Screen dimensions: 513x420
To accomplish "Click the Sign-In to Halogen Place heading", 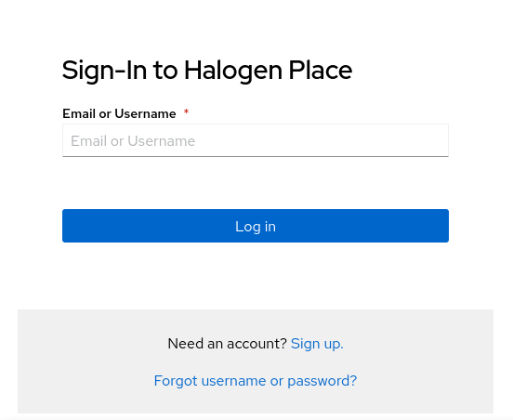I will tap(207, 71).
